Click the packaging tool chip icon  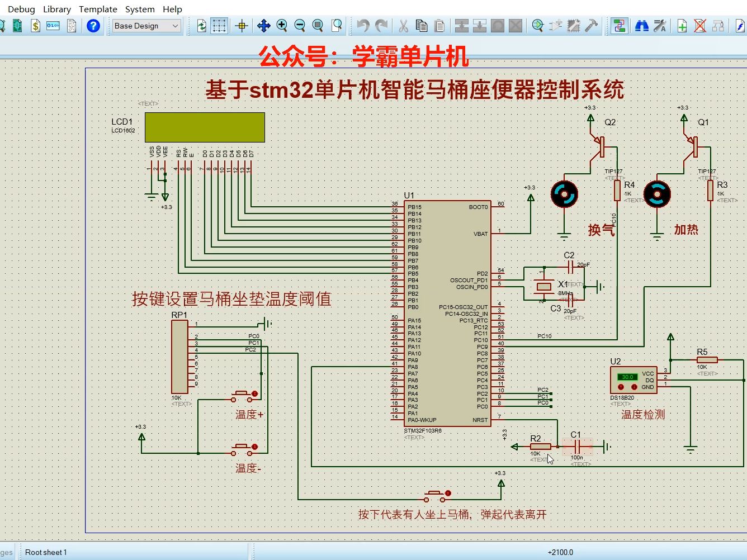point(574,26)
